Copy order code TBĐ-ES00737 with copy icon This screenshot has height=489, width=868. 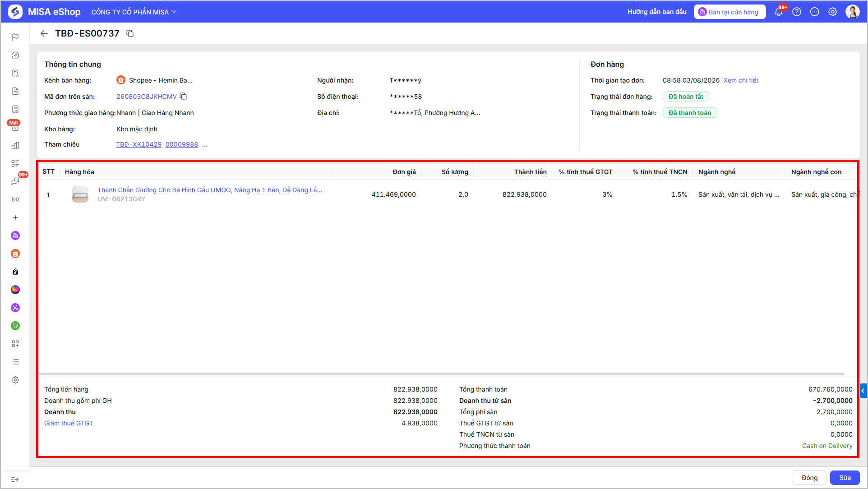click(130, 33)
